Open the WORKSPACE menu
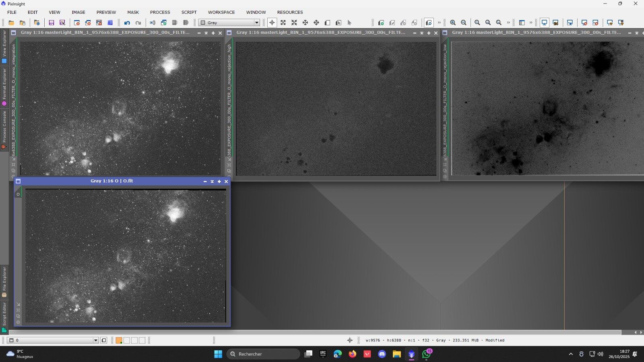Screen dimensions: 644x362 point(221,12)
